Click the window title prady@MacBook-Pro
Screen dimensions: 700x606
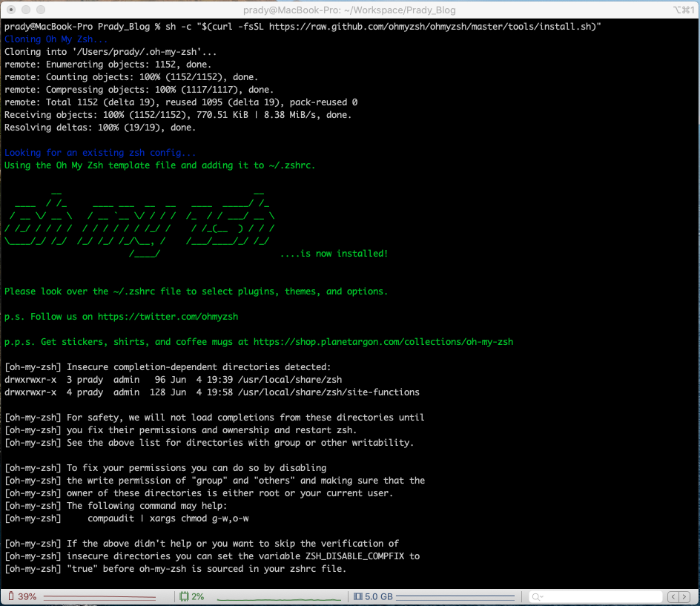349,10
